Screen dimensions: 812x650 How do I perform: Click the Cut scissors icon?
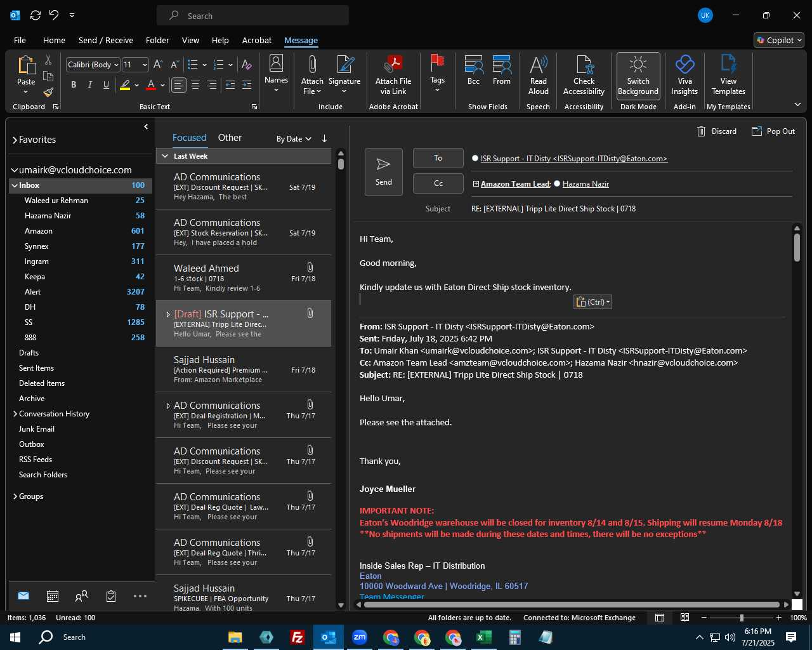click(48, 60)
